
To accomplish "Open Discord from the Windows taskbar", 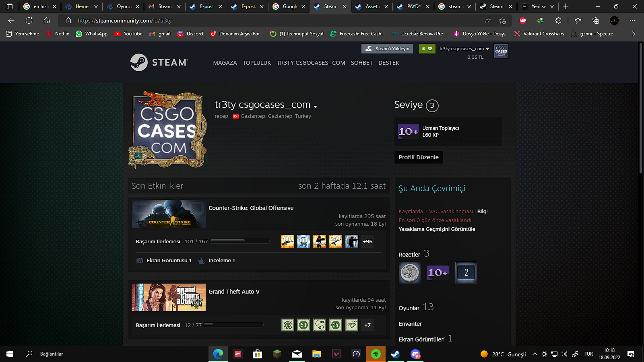I will pyautogui.click(x=415, y=354).
